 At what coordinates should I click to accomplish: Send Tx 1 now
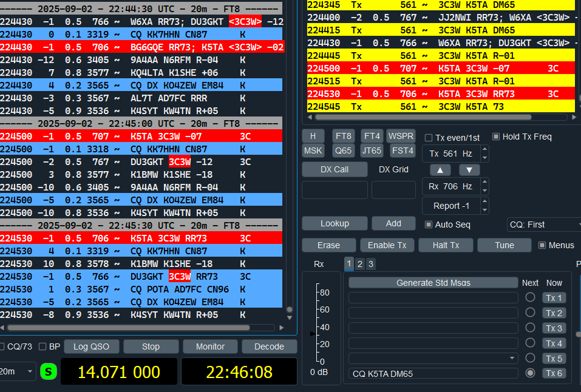click(x=554, y=298)
